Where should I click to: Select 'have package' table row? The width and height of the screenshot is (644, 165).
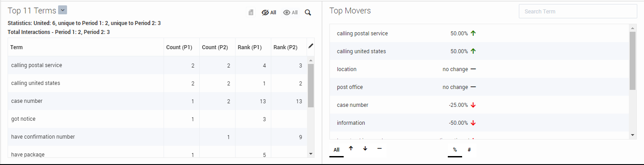point(157,152)
